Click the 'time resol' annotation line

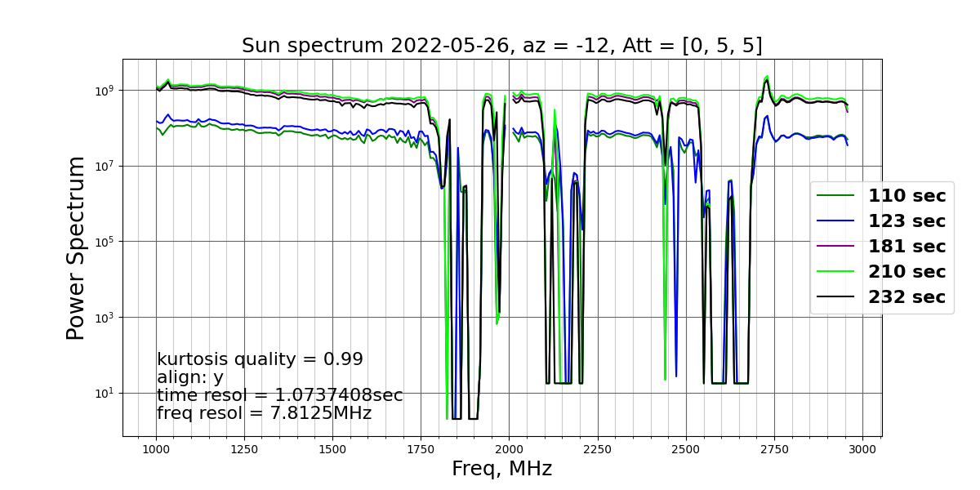coord(280,395)
